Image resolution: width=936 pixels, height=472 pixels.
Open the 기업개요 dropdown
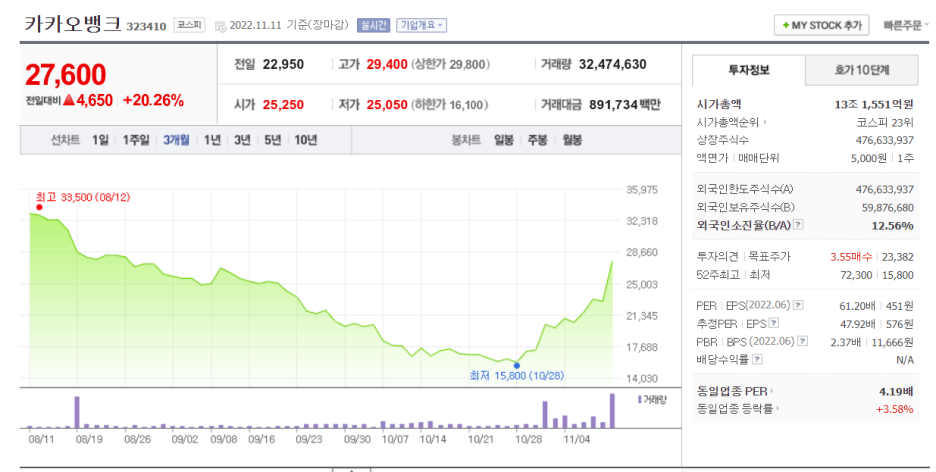[421, 26]
